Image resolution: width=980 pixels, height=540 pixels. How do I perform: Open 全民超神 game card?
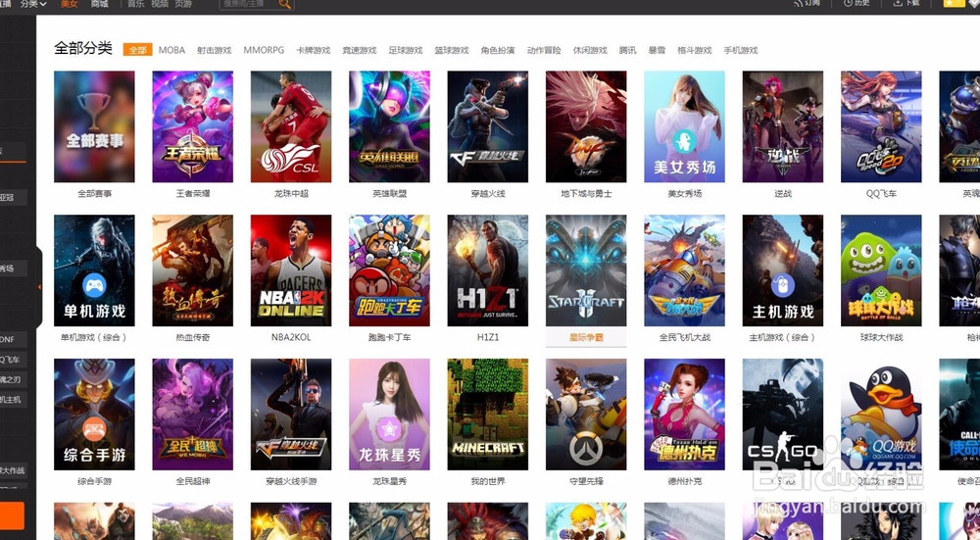click(192, 415)
